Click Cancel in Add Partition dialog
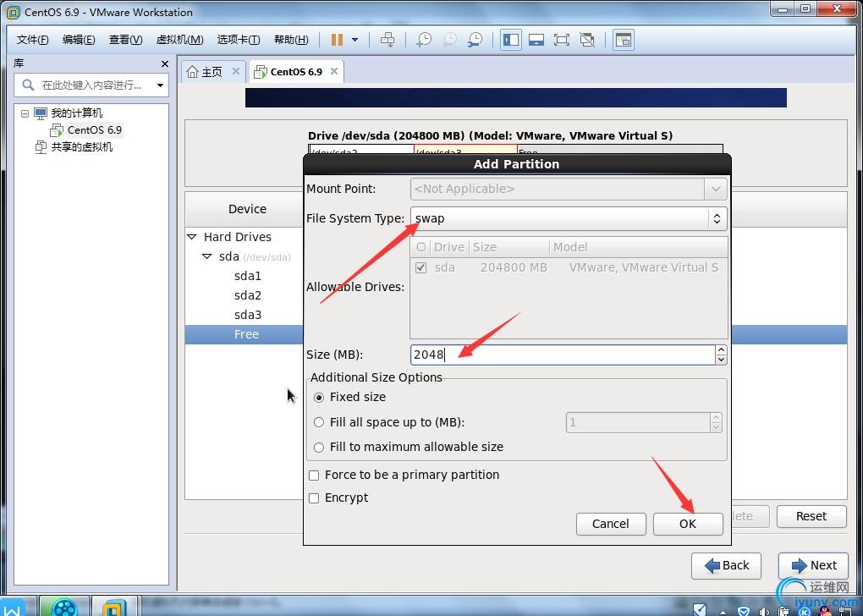 point(610,524)
